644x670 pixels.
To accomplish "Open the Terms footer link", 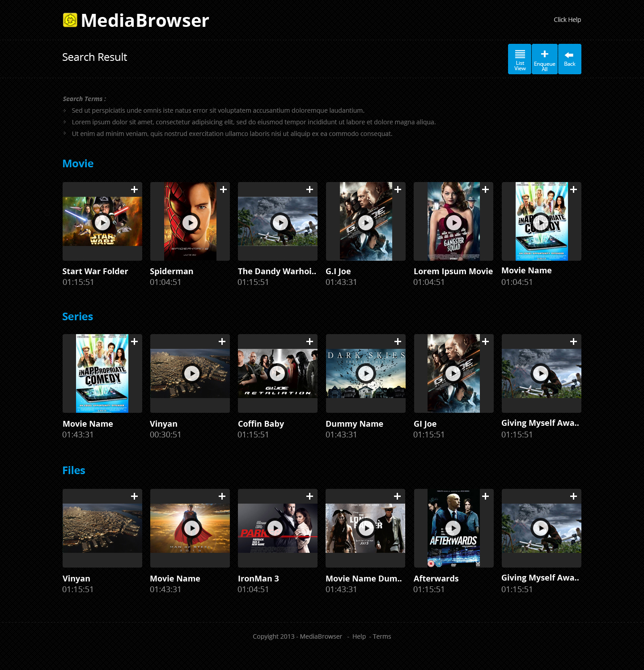I will coord(382,636).
